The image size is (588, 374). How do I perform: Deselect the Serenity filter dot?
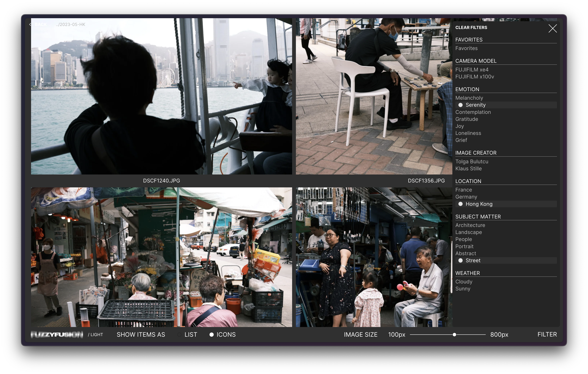point(460,105)
